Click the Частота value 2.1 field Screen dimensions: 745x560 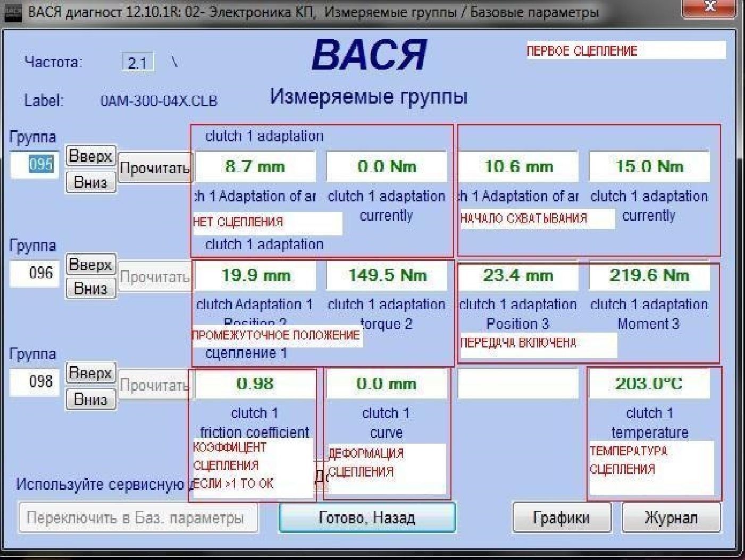[138, 63]
